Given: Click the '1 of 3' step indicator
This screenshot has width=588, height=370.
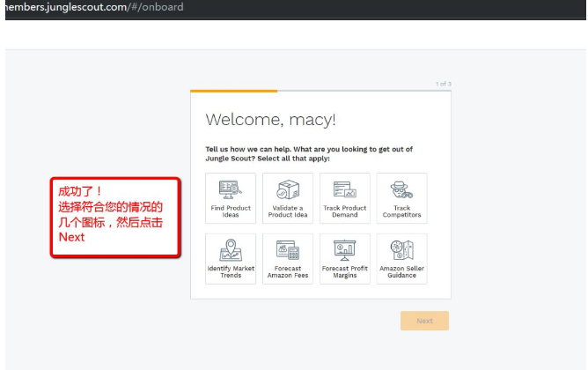Looking at the screenshot, I should click(x=444, y=84).
